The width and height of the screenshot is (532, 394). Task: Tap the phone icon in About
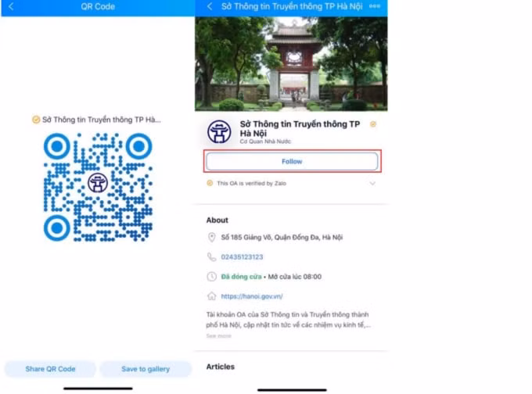[x=211, y=257]
